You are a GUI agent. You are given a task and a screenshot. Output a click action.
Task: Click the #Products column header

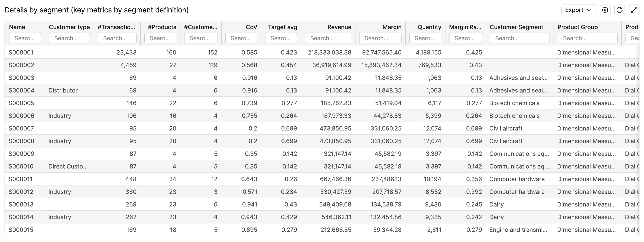point(162,27)
